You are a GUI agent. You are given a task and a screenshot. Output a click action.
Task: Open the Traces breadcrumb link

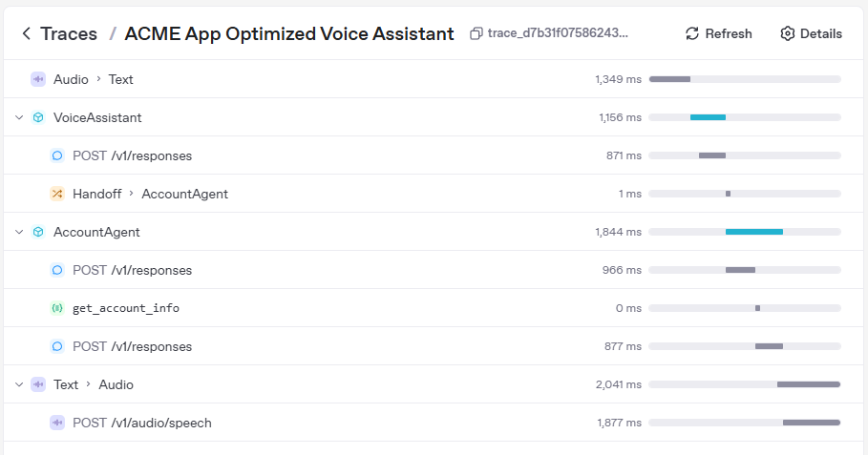(x=69, y=33)
